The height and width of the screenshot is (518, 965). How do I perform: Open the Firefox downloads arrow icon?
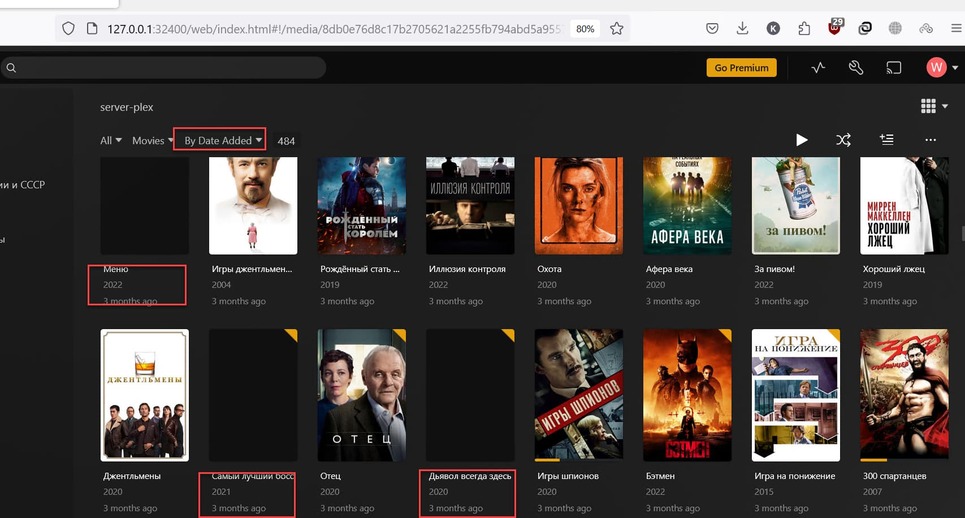(x=742, y=28)
